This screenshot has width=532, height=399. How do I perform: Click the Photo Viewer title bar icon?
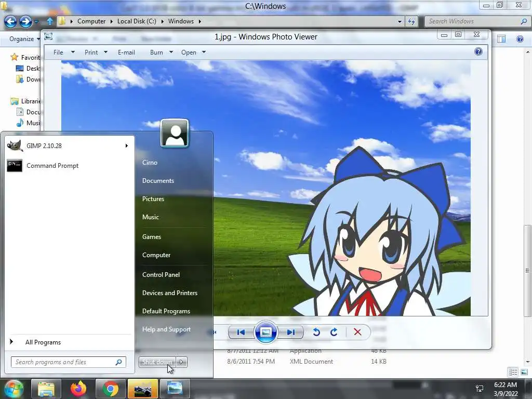coord(48,36)
